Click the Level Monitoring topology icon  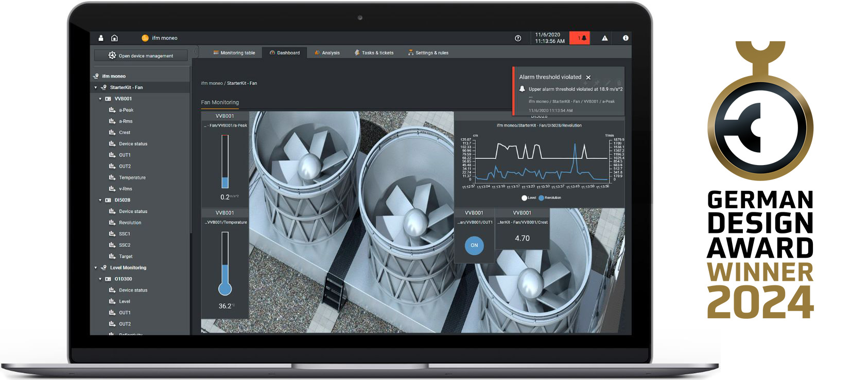click(103, 268)
